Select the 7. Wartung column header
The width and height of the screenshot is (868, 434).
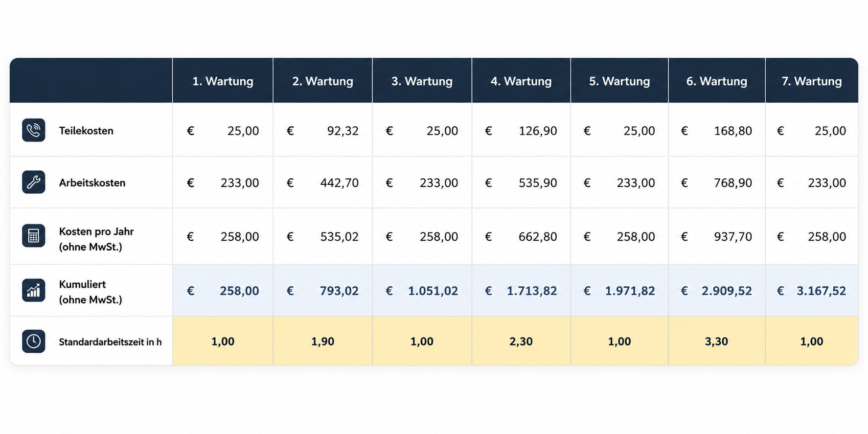coord(812,81)
